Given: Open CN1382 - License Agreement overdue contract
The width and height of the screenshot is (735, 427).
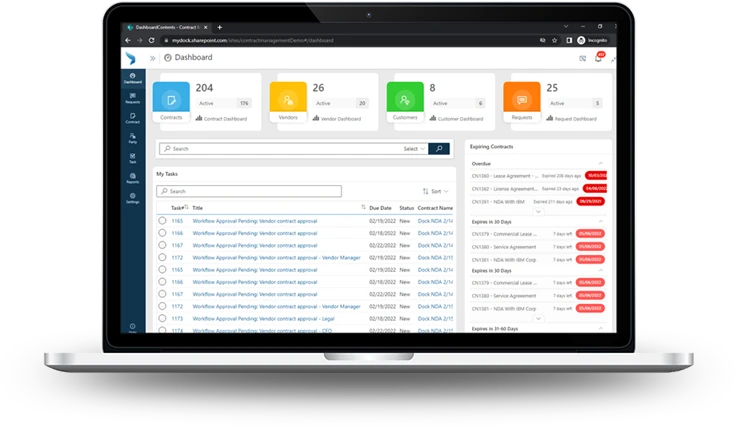Looking at the screenshot, I should [x=504, y=189].
